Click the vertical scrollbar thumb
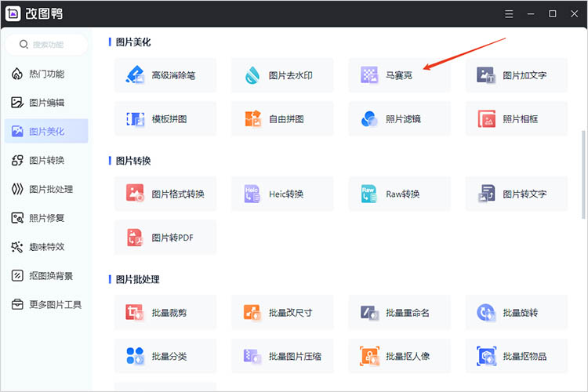 point(583,174)
